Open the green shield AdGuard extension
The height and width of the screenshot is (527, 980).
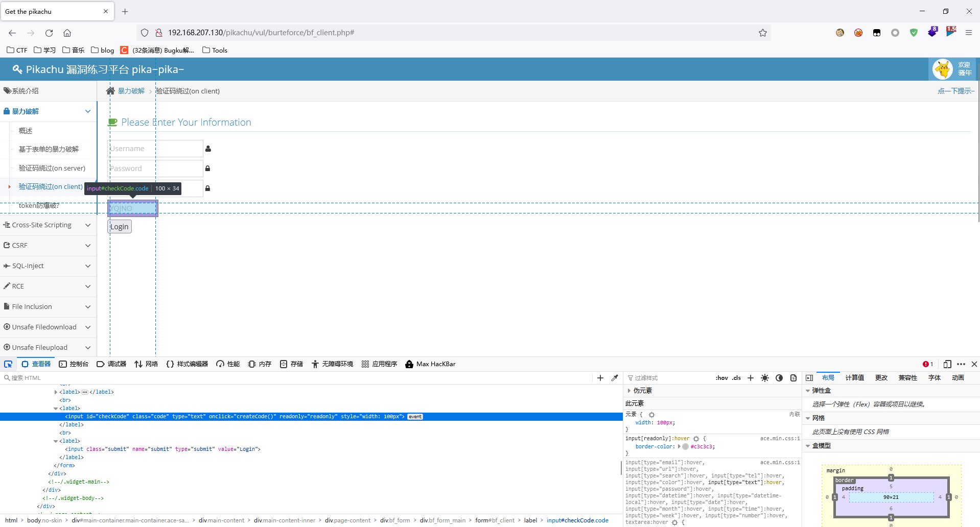[x=914, y=33]
